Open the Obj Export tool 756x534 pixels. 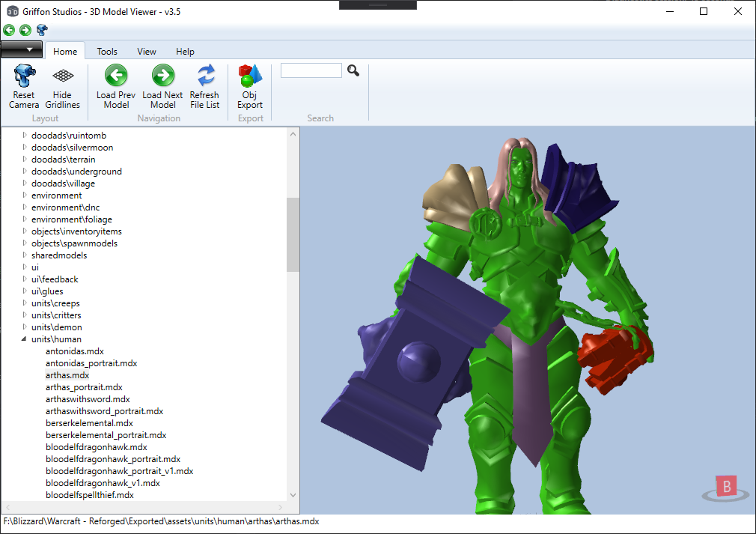coord(250,86)
